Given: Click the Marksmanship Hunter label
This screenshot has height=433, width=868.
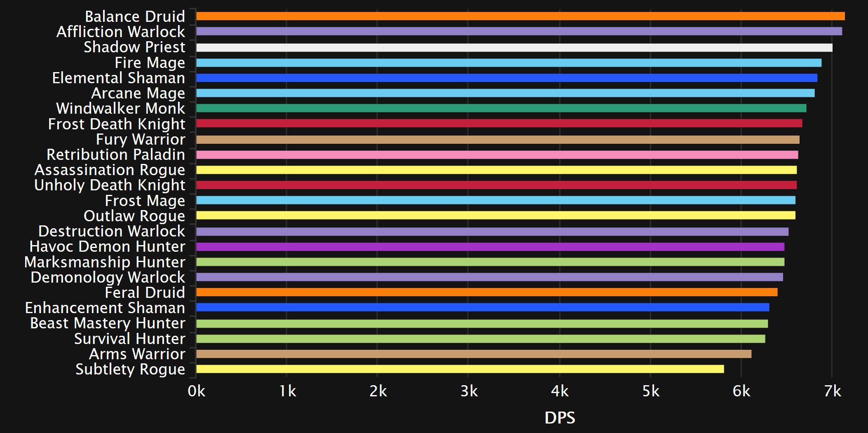Looking at the screenshot, I should 105,262.
